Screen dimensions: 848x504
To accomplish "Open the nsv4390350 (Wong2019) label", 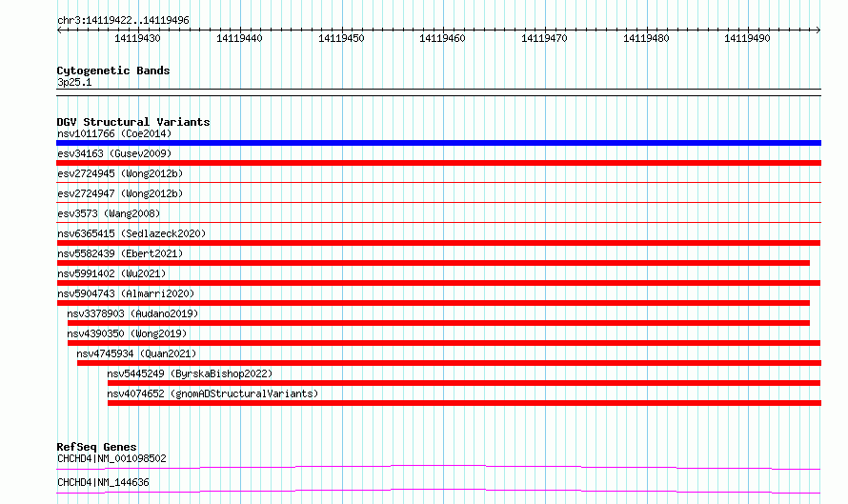I will [127, 333].
